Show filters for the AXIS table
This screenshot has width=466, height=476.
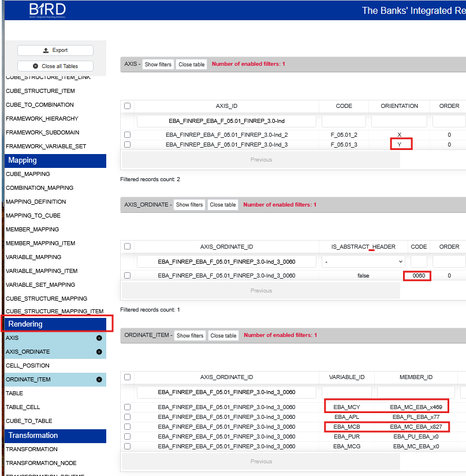pos(158,65)
